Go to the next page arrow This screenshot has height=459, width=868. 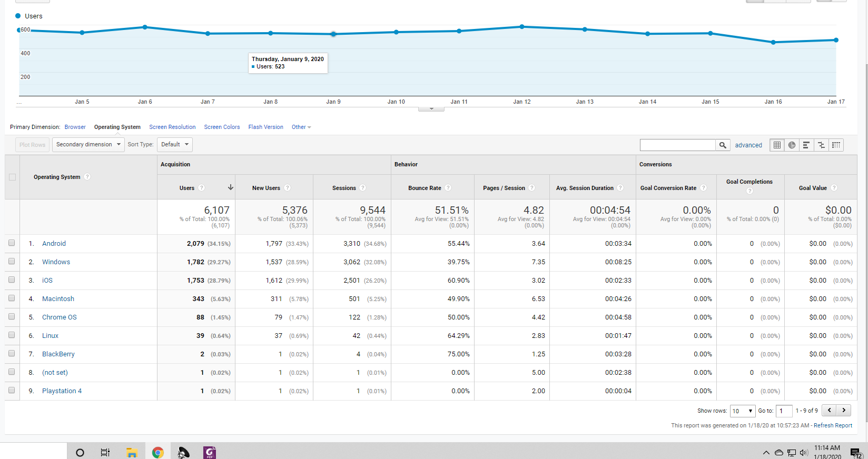[x=844, y=411]
